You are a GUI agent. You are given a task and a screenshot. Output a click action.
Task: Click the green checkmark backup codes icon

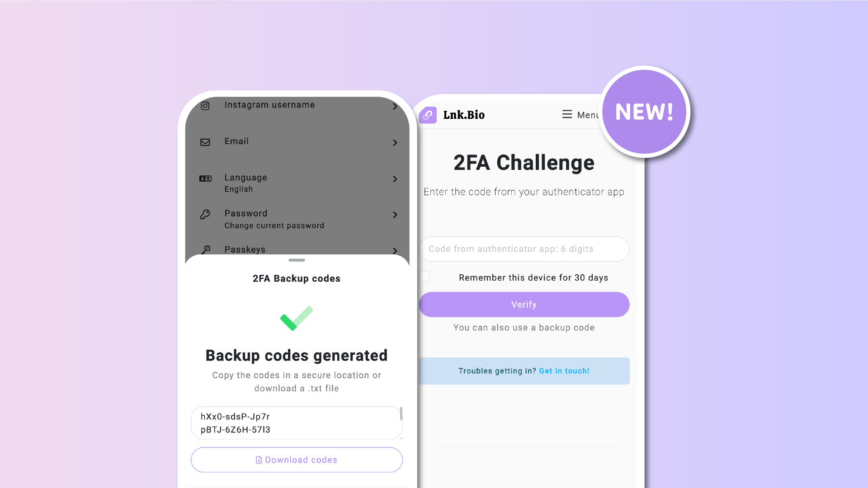[x=297, y=318]
